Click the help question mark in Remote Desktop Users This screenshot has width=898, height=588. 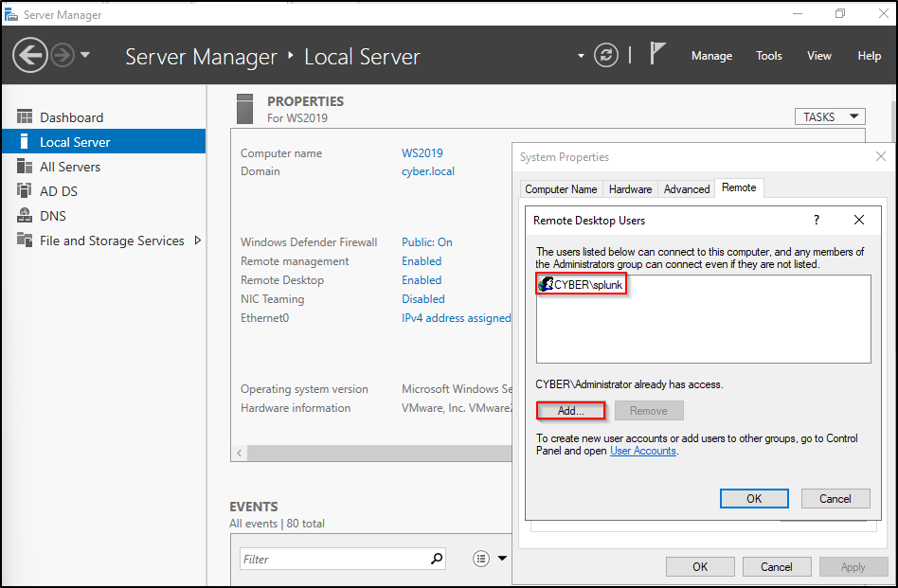click(x=817, y=220)
